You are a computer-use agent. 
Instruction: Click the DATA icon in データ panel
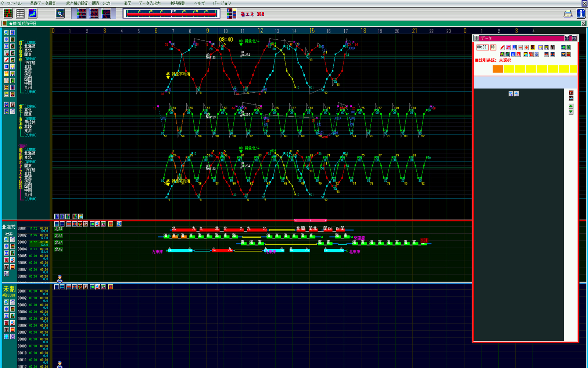coord(531,54)
